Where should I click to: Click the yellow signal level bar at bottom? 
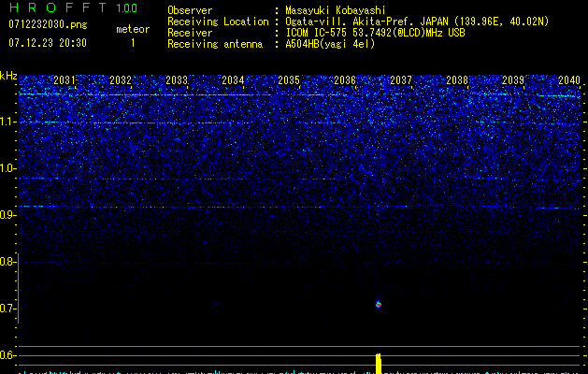coord(379,364)
